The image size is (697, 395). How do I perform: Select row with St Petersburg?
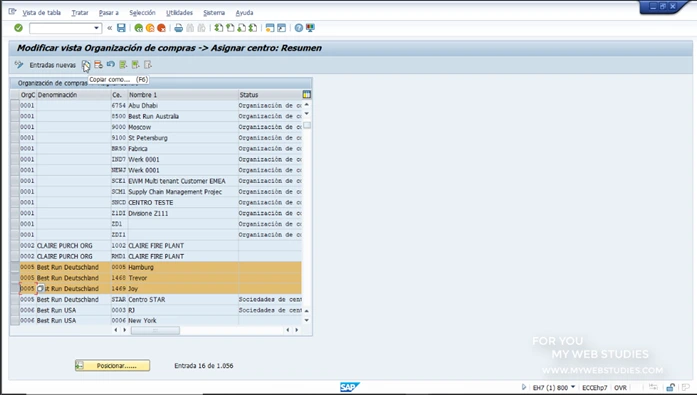[15, 138]
